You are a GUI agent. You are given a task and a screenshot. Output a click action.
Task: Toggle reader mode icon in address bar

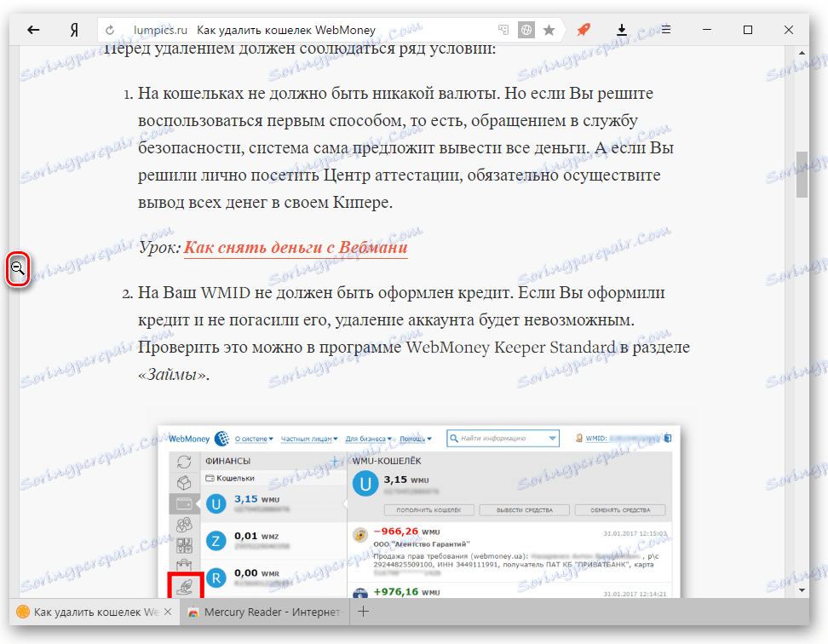(526, 30)
